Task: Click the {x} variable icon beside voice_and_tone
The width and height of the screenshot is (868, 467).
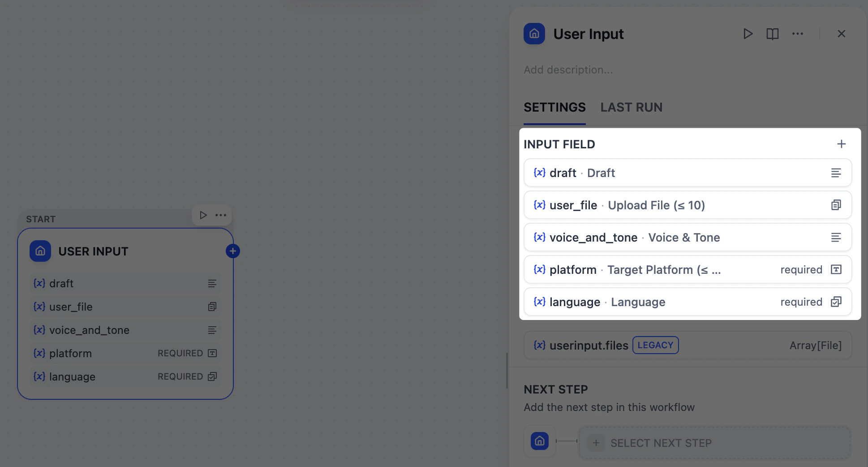Action: [539, 237]
